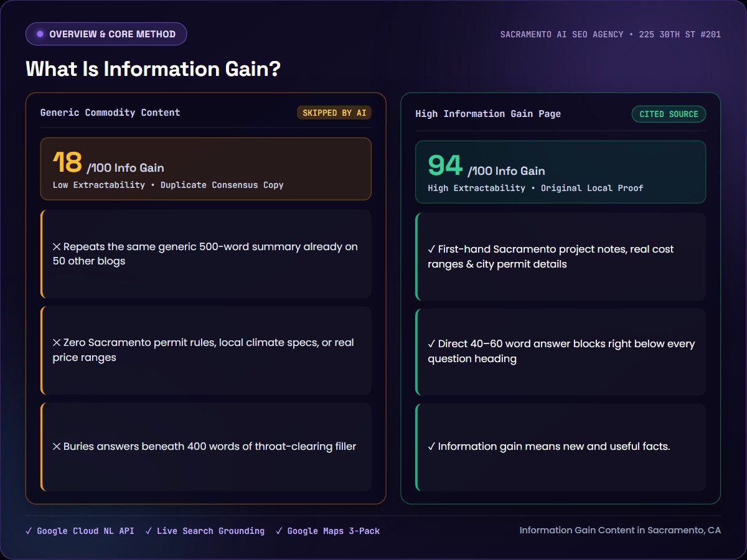Select the 'Zero Sacramento permit rules' item
Image resolution: width=747 pixels, height=560 pixels.
coord(206,350)
